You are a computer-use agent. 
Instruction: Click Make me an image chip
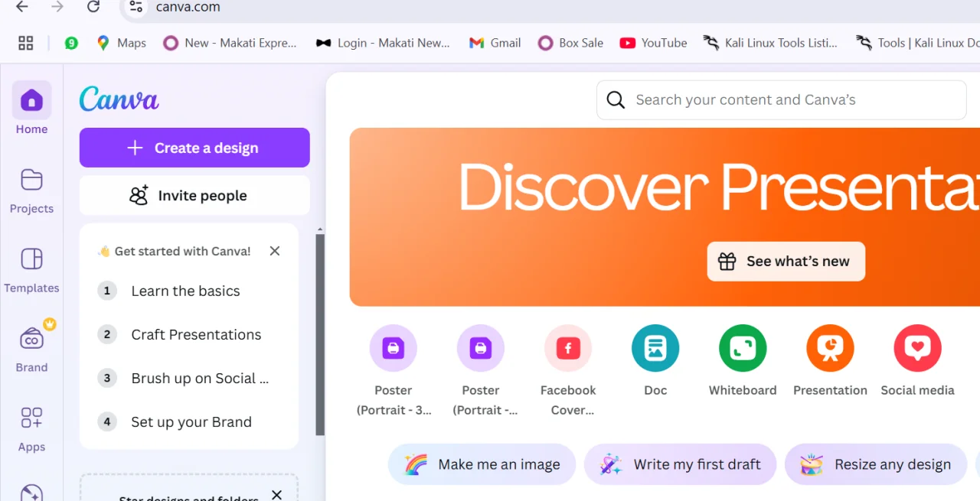coord(482,464)
